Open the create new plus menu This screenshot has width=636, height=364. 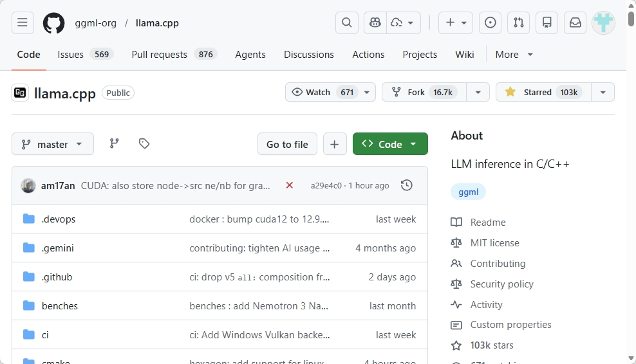pyautogui.click(x=456, y=23)
